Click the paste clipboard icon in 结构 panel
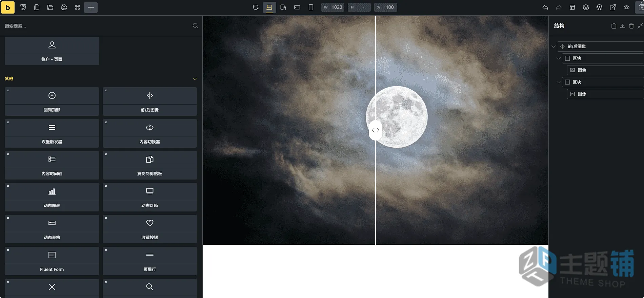The height and width of the screenshot is (298, 644). (x=614, y=26)
